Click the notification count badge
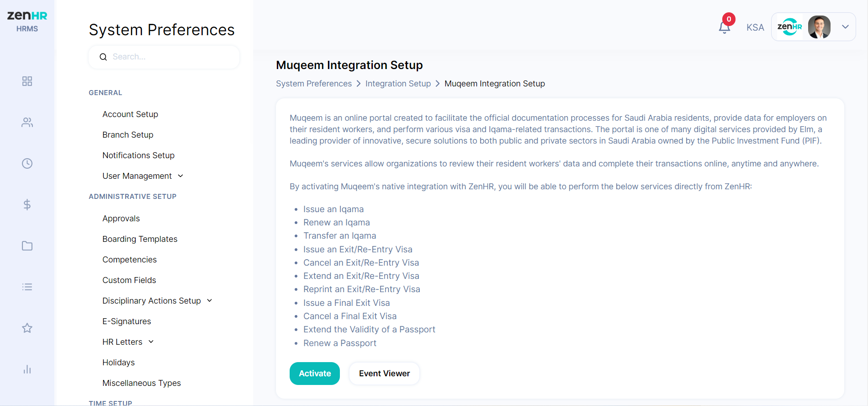 point(729,19)
